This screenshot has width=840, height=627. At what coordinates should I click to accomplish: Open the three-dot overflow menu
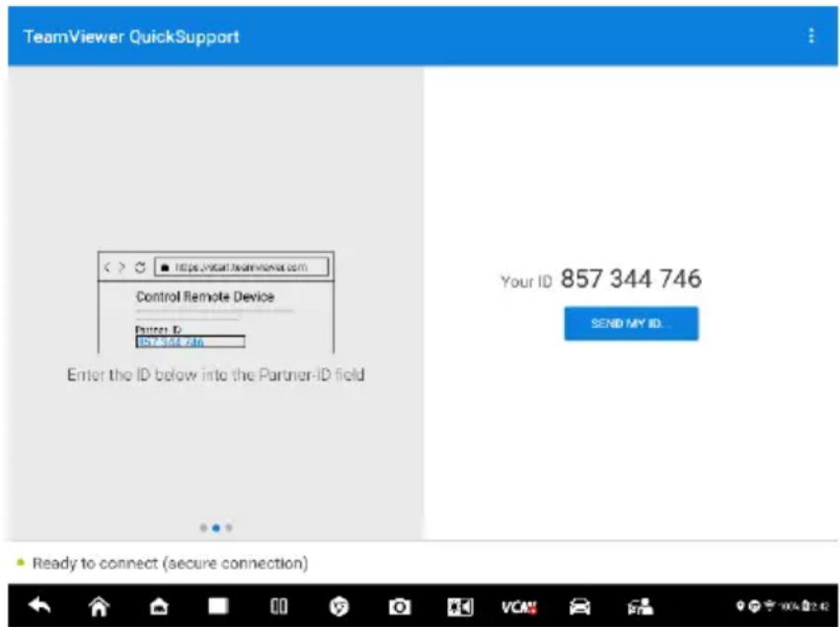coord(811,36)
